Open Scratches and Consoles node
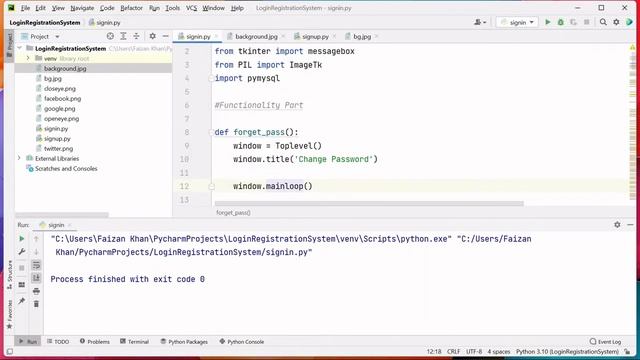 pyautogui.click(x=66, y=169)
